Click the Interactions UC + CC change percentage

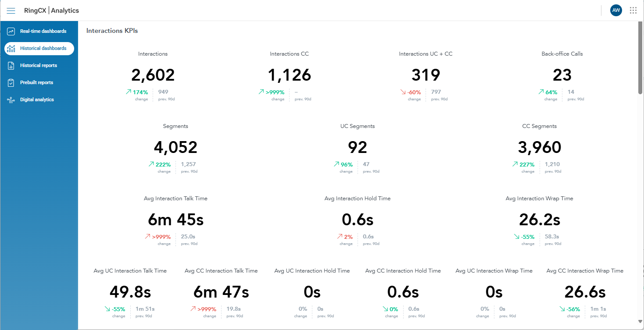coord(413,92)
